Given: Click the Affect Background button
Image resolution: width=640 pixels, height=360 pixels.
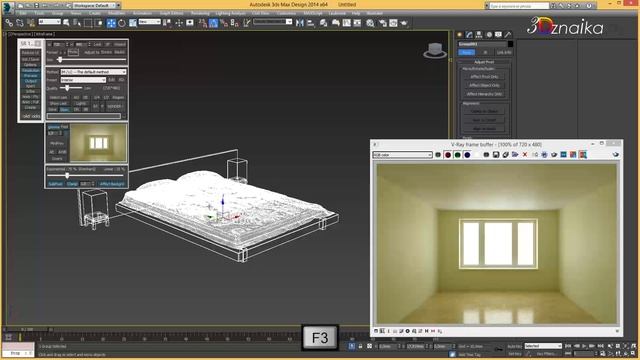Looking at the screenshot, I should (x=112, y=184).
